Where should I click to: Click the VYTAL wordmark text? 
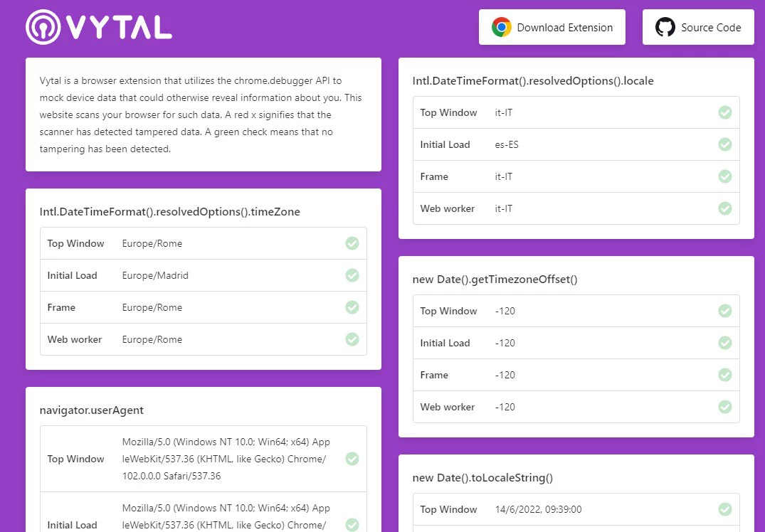tap(120, 27)
